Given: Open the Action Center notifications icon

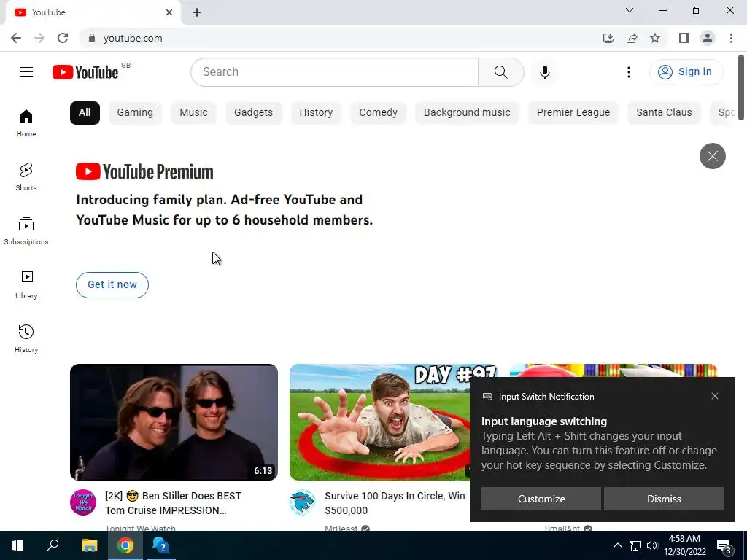Looking at the screenshot, I should tap(724, 546).
